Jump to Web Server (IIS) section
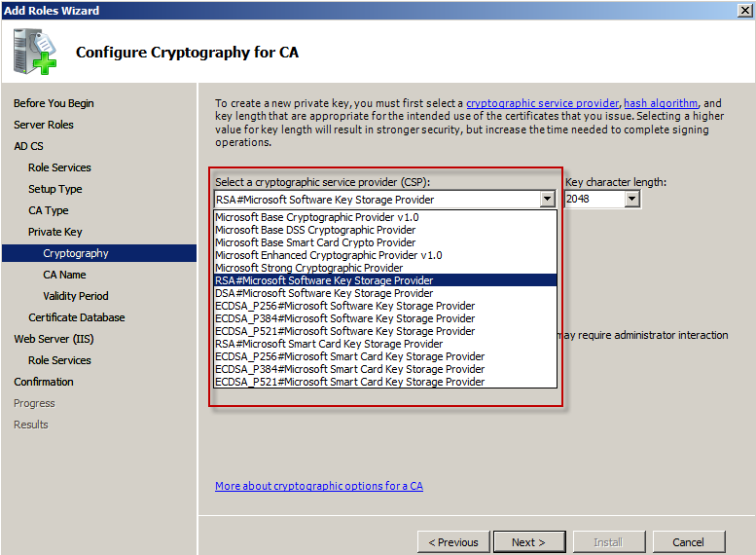Image resolution: width=756 pixels, height=555 pixels. pyautogui.click(x=53, y=339)
